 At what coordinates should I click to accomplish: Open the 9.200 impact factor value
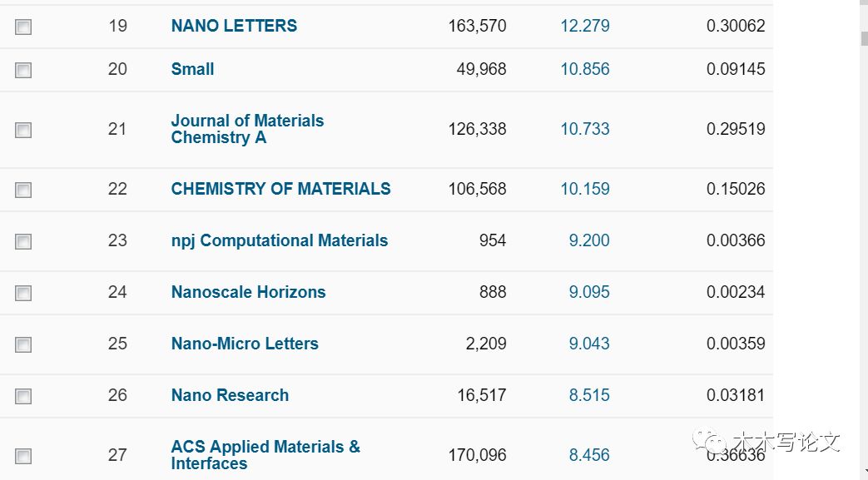click(x=589, y=240)
